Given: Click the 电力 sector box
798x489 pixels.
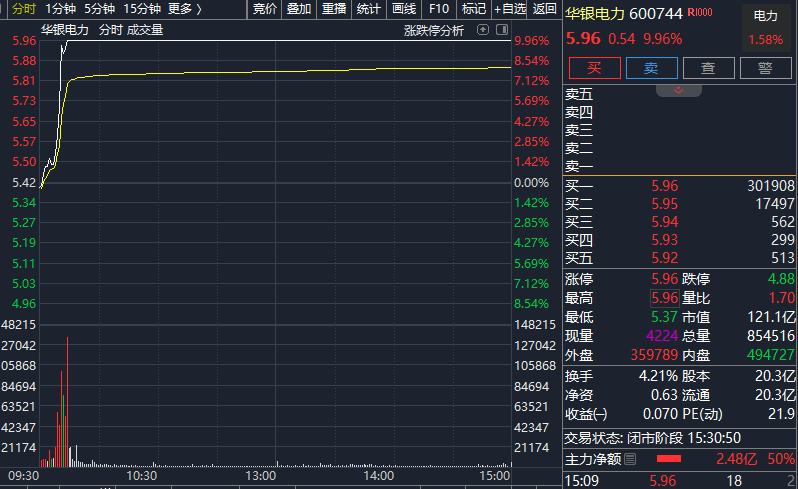Looking at the screenshot, I should (765, 27).
